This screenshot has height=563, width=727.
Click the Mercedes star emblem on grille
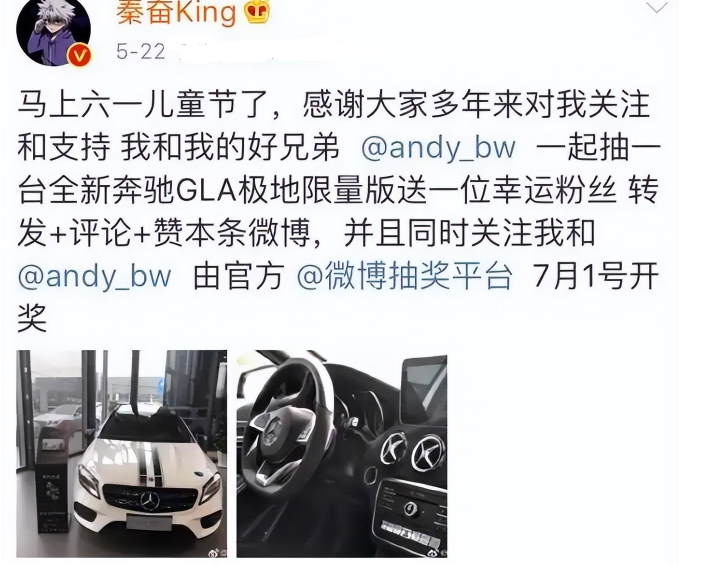point(150,501)
